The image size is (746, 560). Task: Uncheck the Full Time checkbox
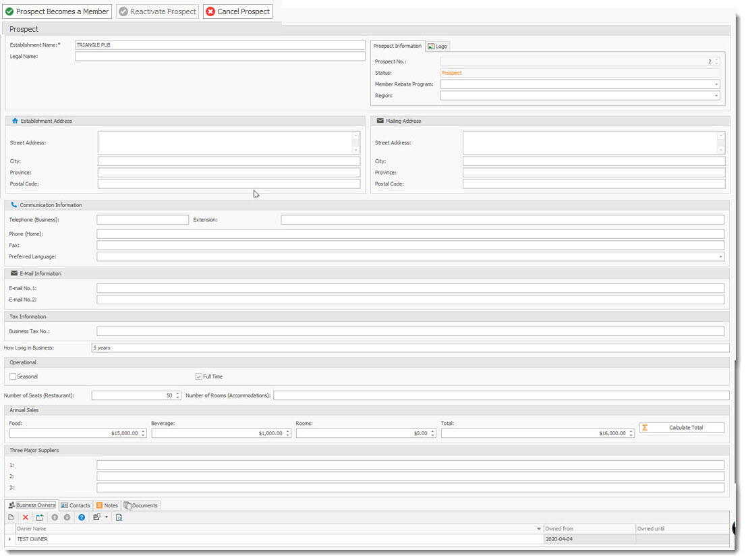tap(198, 376)
